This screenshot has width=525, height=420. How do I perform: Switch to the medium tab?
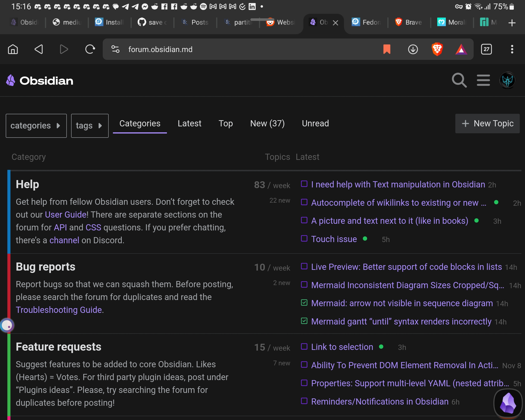67,22
